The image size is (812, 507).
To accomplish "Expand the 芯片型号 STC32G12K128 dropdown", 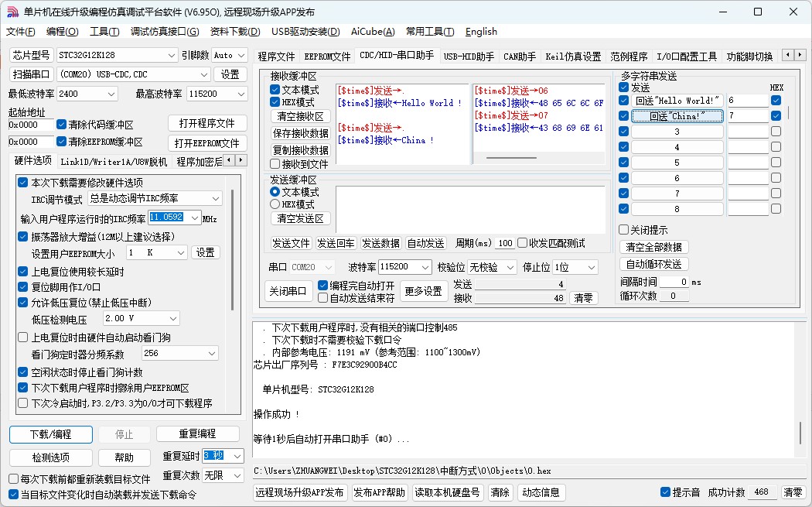I will [172, 55].
